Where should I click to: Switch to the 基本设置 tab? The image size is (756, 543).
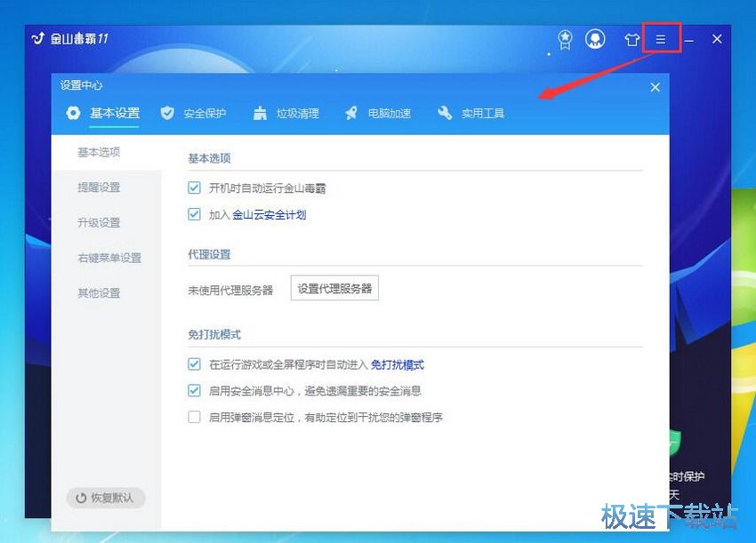click(x=114, y=113)
